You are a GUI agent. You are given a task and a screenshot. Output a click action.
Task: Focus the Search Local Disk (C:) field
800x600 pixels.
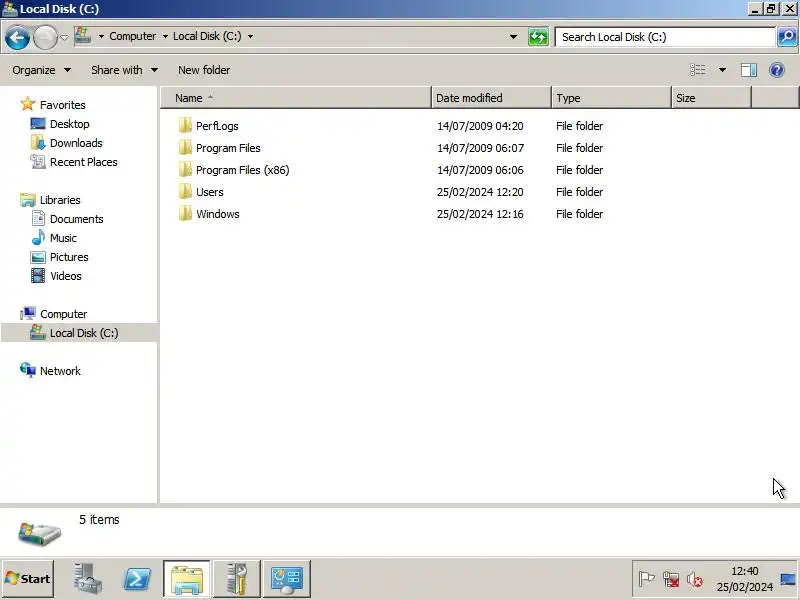point(665,37)
